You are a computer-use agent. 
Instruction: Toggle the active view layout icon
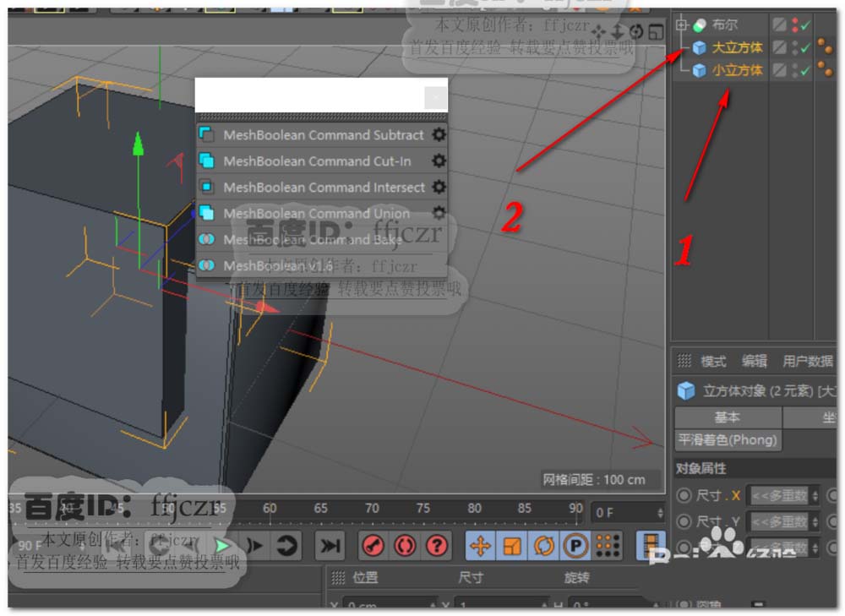coord(656,32)
